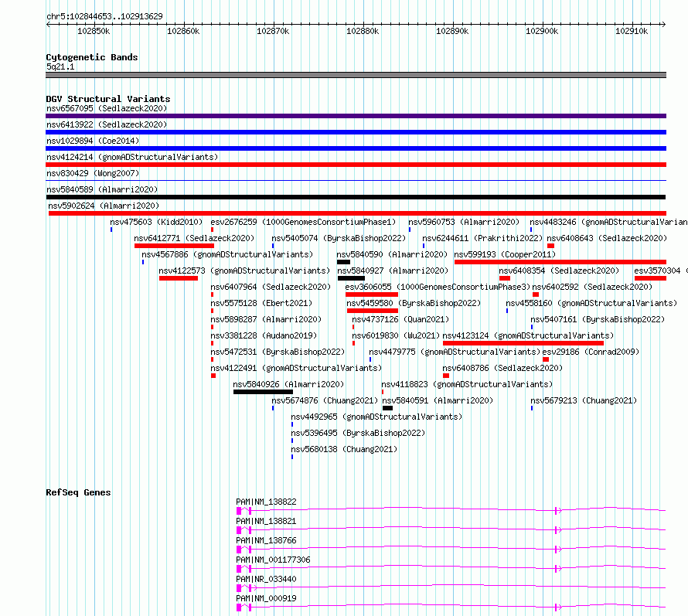Click nsv4492965 (gnomADStructuralVariants) label
Viewport: 688px width, 616px height.
(x=376, y=417)
